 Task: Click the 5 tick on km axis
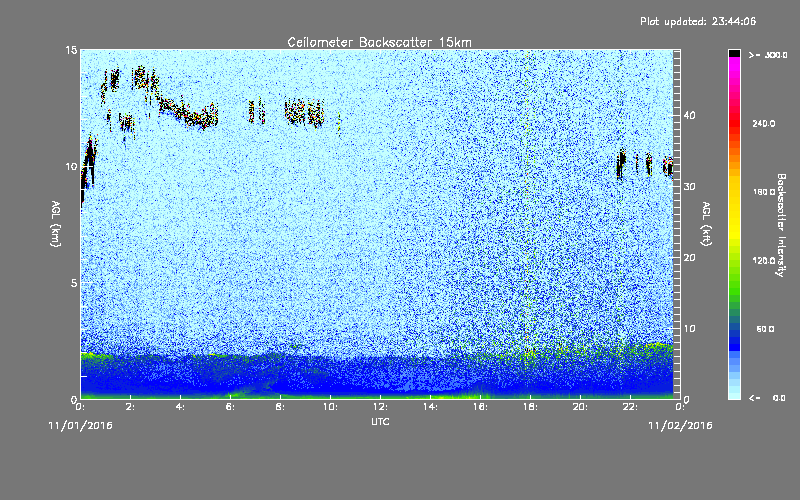point(74,283)
